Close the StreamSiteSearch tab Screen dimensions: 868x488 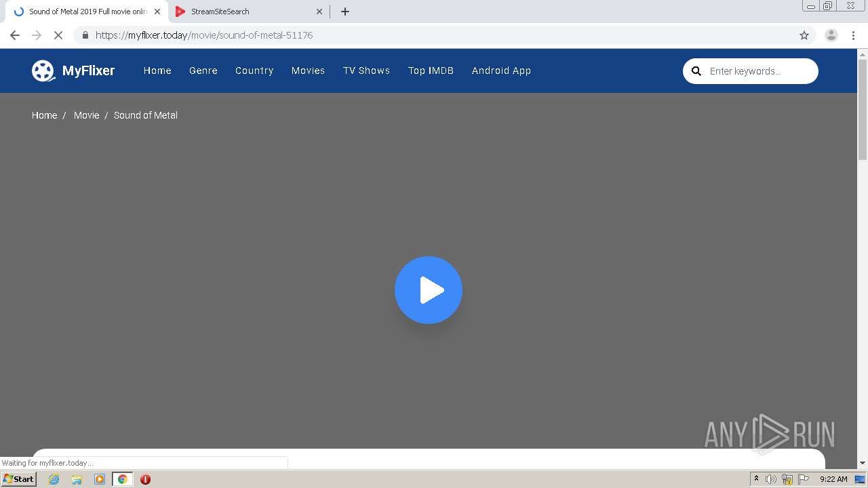pyautogui.click(x=319, y=12)
